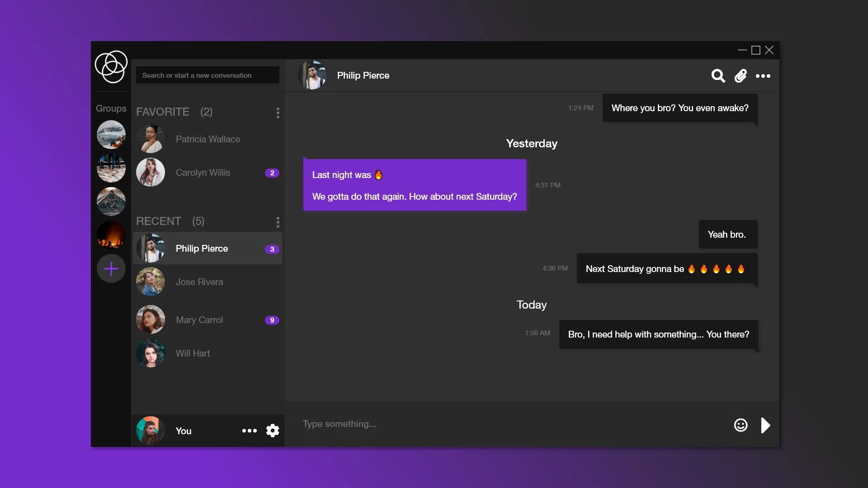
Task: Open the chat header three-dot menu
Action: point(763,76)
